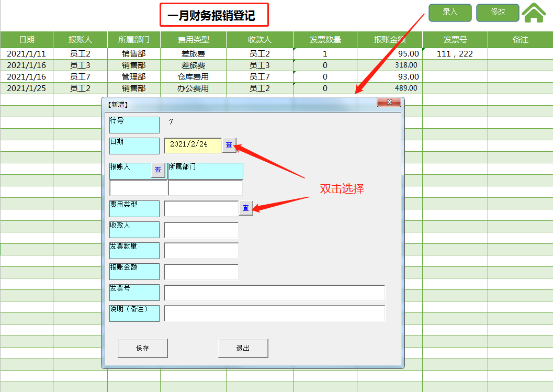Image resolution: width=553 pixels, height=392 pixels.
Task: Click the 退出 exit button
Action: click(243, 348)
